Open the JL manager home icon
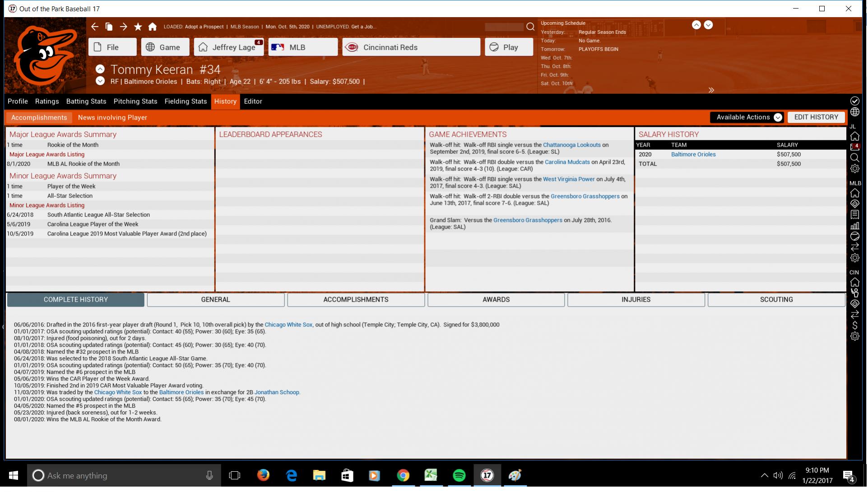This screenshot has width=868, height=492. tap(854, 136)
